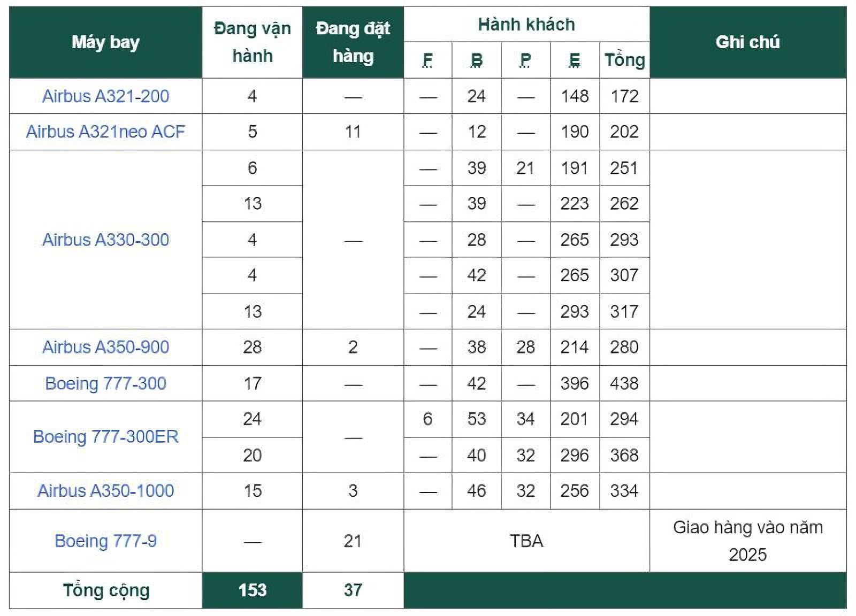The height and width of the screenshot is (616, 856).
Task: Click the total 153 operating cell
Action: tap(252, 590)
